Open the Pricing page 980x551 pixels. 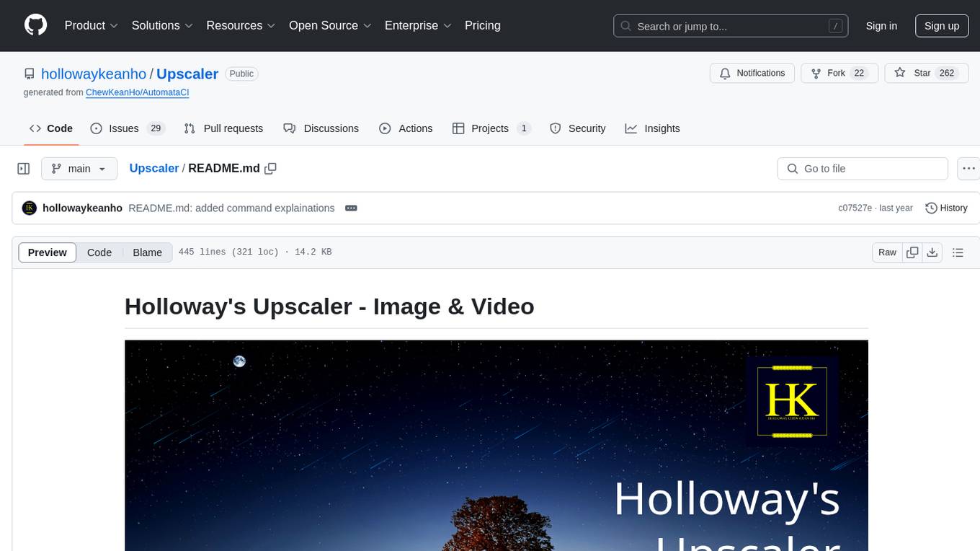[483, 25]
